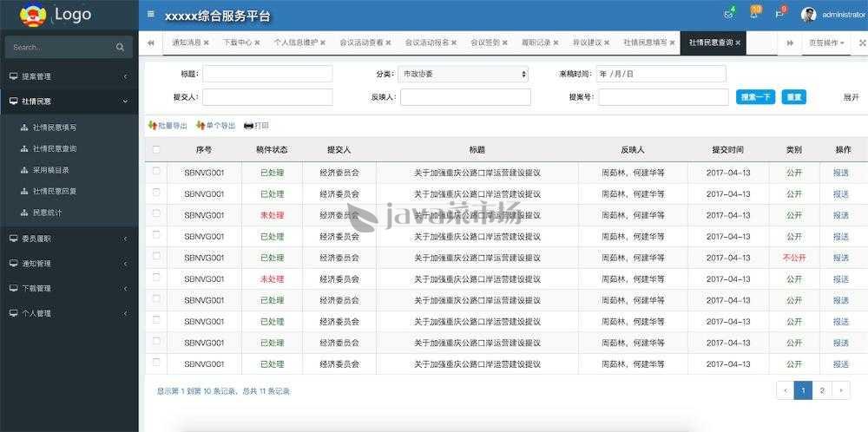Close the 下载中心 tab
Image resolution: width=868 pixels, height=432 pixels.
point(258,43)
